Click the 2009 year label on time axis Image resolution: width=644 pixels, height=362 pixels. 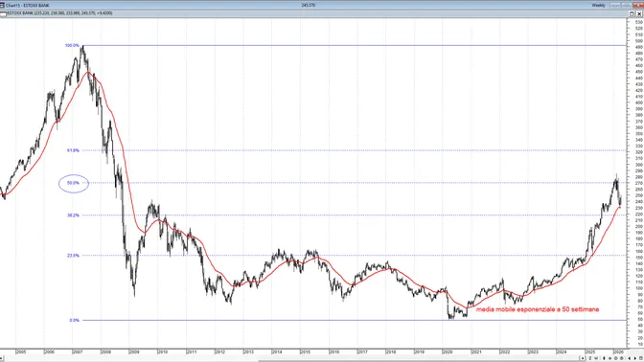point(134,351)
